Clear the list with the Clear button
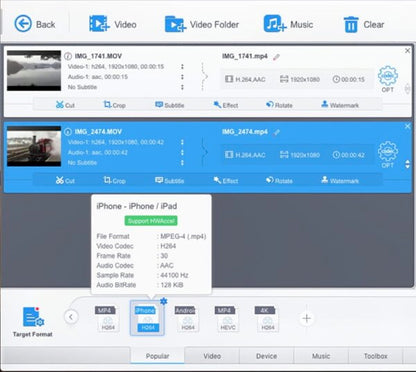The width and height of the screenshot is (416, 372). tap(364, 24)
